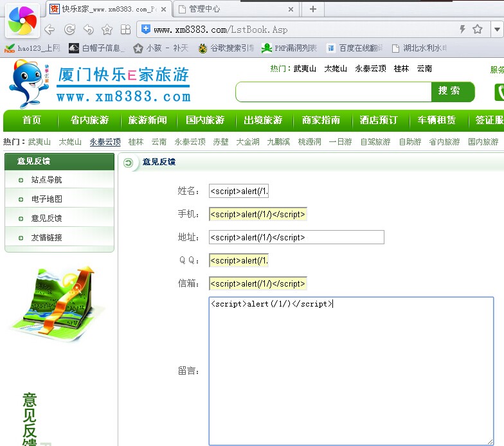Click the dolphin mascot site logo

pos(30,84)
